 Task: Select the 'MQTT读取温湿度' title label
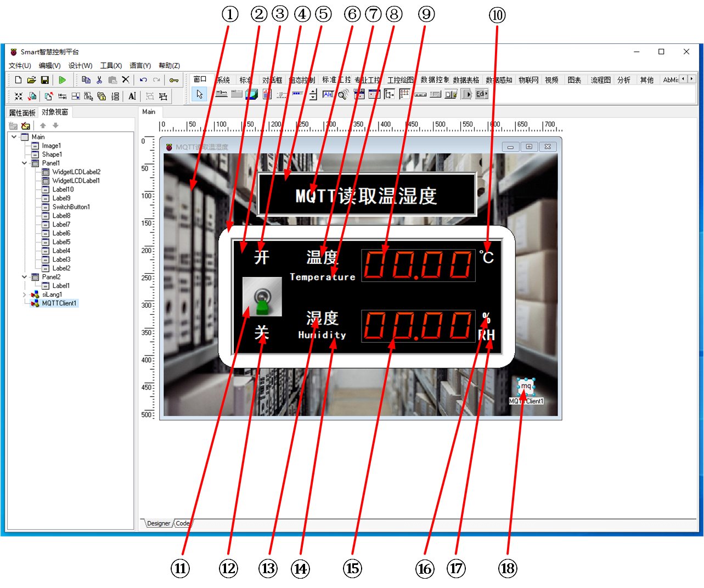point(367,195)
